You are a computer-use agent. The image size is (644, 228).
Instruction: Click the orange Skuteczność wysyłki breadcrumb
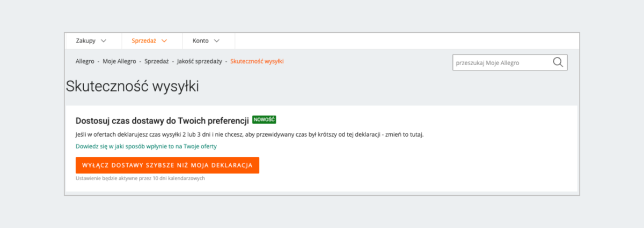click(257, 61)
